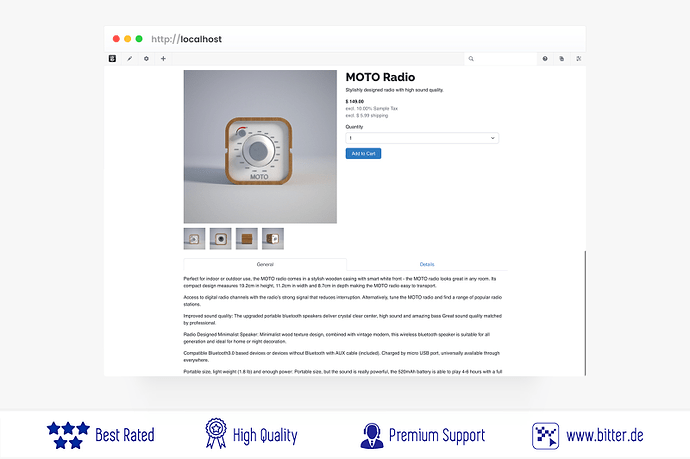Select second thumbnail showing radio speaker
Screen dimensions: 690x459
click(220, 239)
